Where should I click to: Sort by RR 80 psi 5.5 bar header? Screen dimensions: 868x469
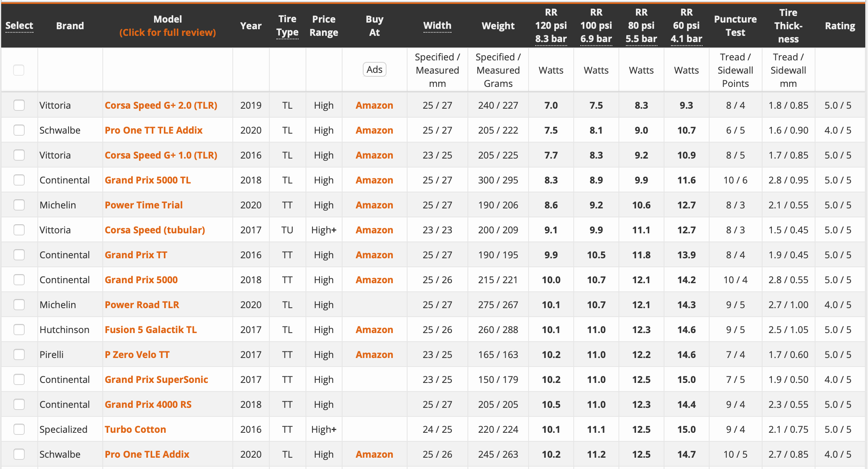tap(641, 26)
